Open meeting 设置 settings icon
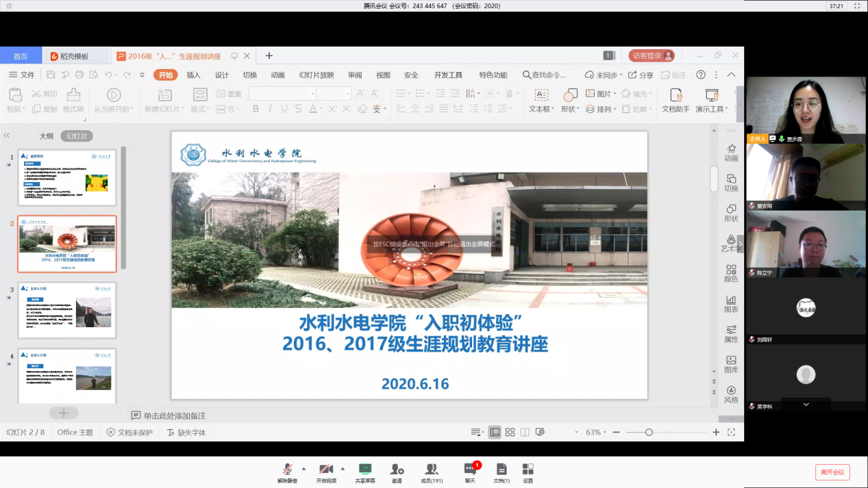This screenshot has width=868, height=488. point(528,470)
